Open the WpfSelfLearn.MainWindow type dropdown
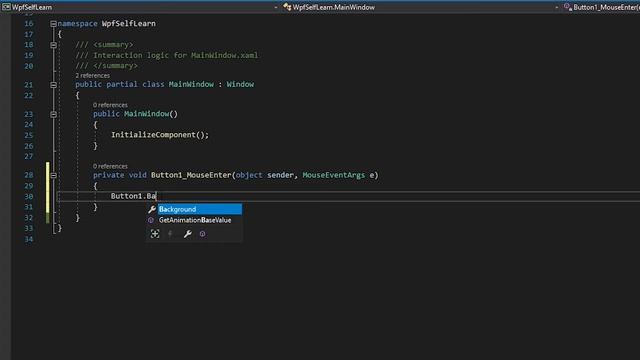640x360 pixels. point(421,7)
